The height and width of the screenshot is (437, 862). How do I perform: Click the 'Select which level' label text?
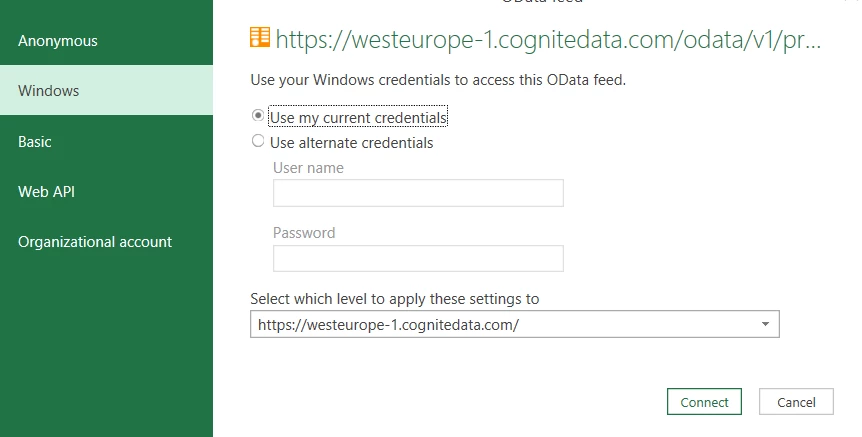click(394, 299)
